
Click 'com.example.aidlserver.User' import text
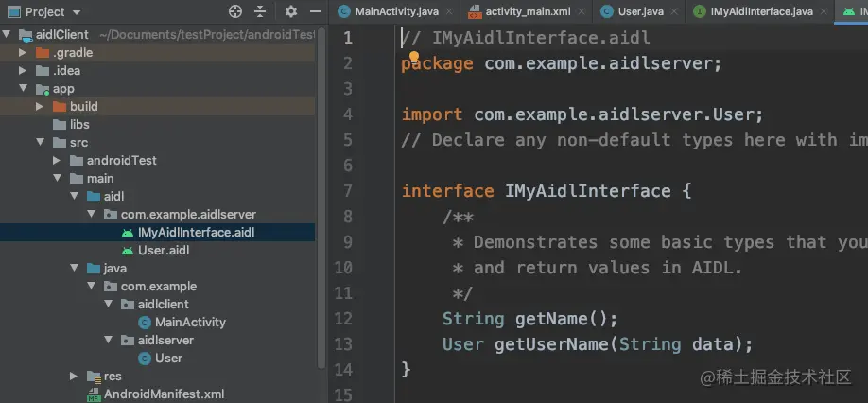(x=614, y=114)
